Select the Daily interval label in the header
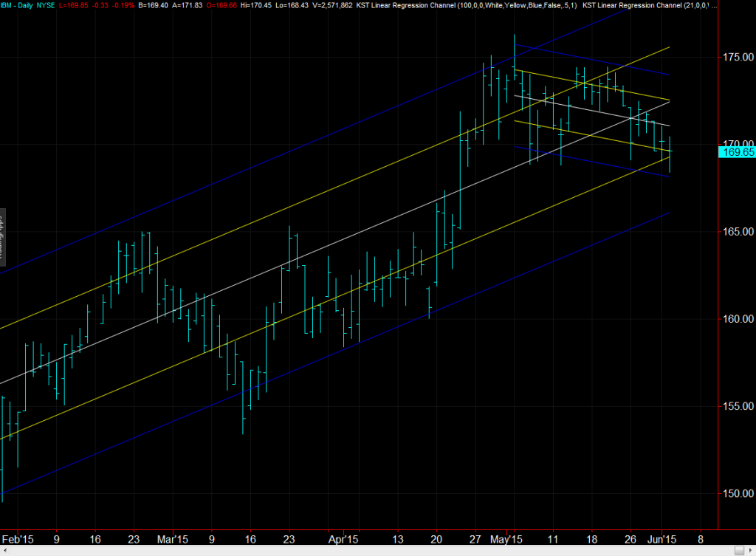Screen dimensions: 756x556 [25, 5]
